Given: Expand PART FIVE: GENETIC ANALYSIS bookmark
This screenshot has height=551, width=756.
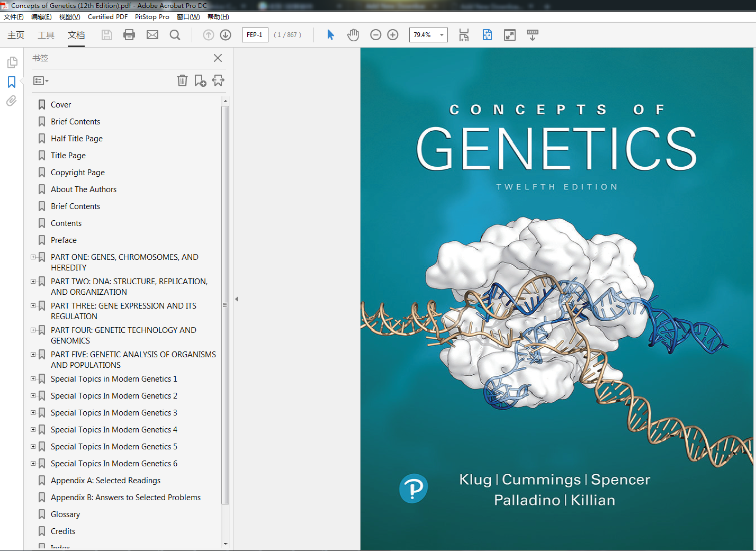Looking at the screenshot, I should pyautogui.click(x=33, y=355).
